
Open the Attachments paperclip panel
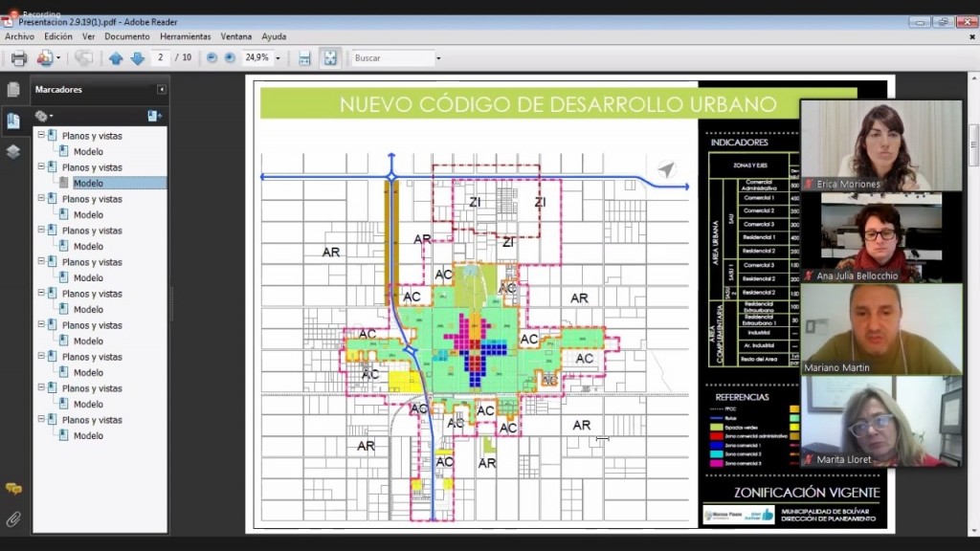tap(13, 519)
